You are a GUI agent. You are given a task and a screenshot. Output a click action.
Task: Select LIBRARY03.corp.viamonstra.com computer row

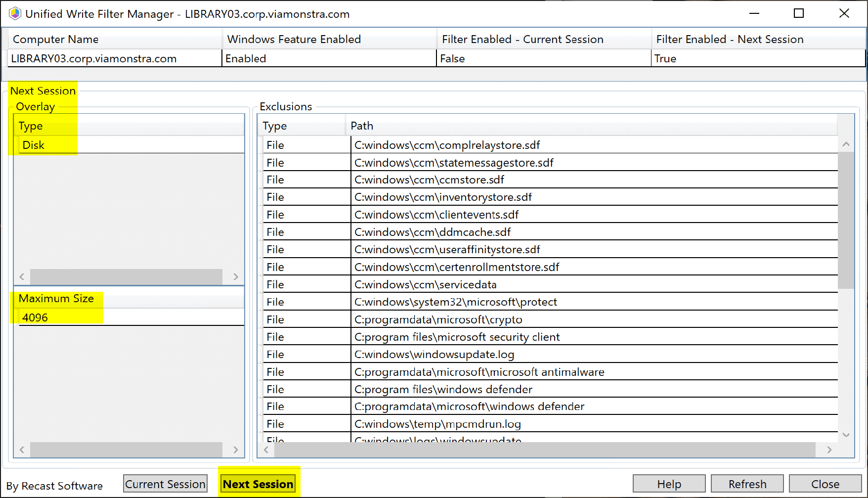pyautogui.click(x=94, y=58)
